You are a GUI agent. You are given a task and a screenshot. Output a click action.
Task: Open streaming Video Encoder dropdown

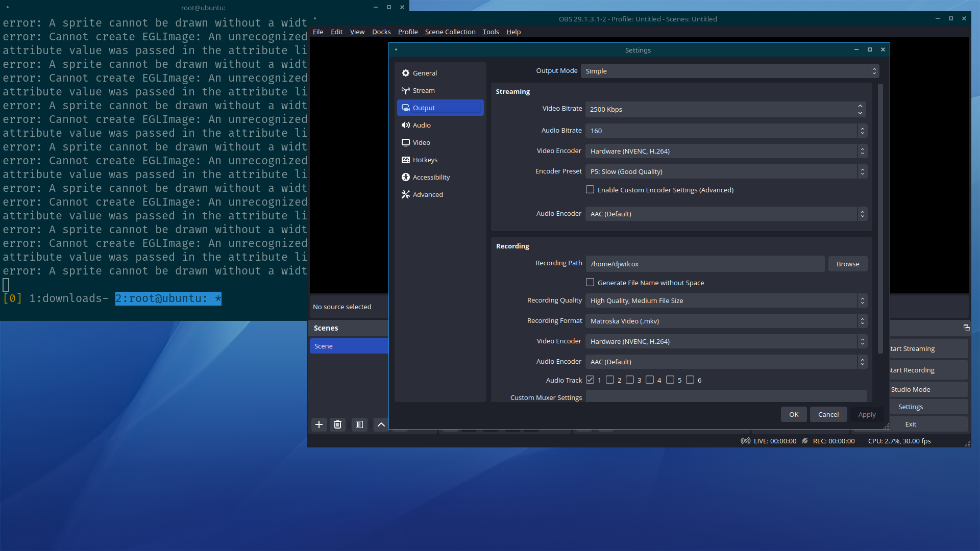click(726, 151)
